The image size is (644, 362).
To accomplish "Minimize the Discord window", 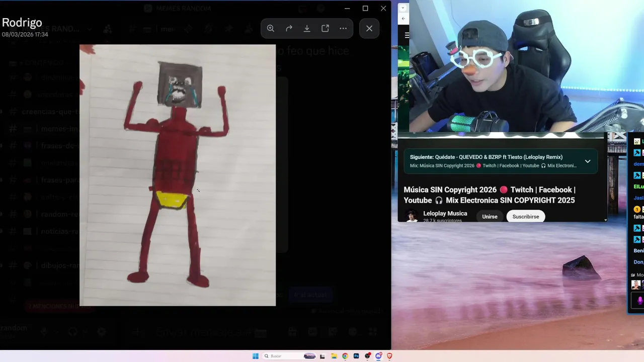I will click(x=347, y=8).
